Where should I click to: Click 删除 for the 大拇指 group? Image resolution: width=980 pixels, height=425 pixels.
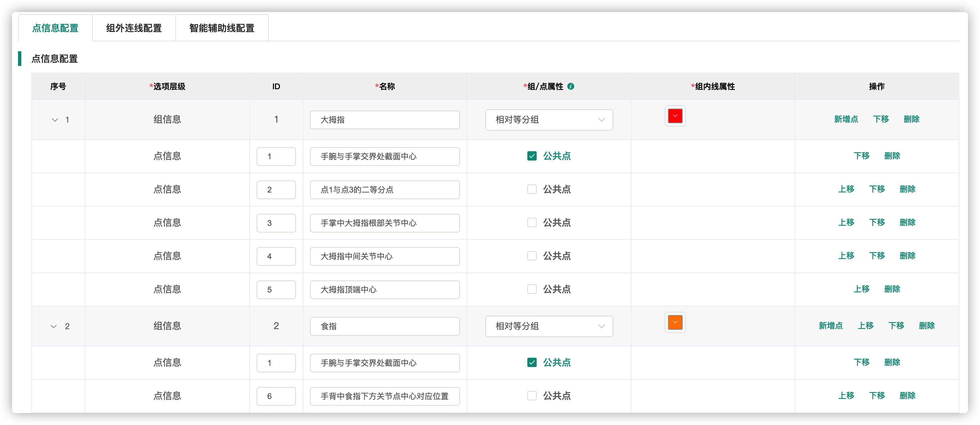911,119
